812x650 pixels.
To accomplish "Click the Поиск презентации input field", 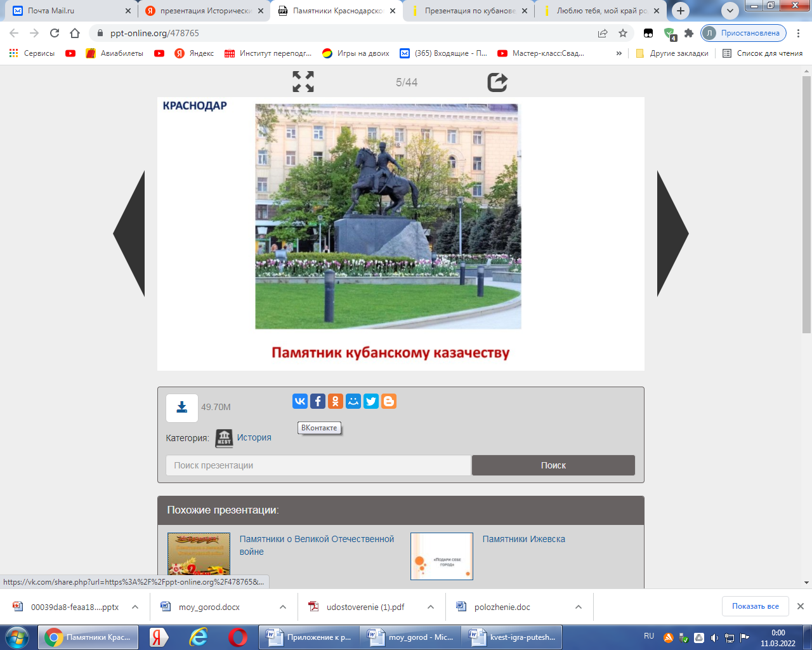I will tap(318, 465).
